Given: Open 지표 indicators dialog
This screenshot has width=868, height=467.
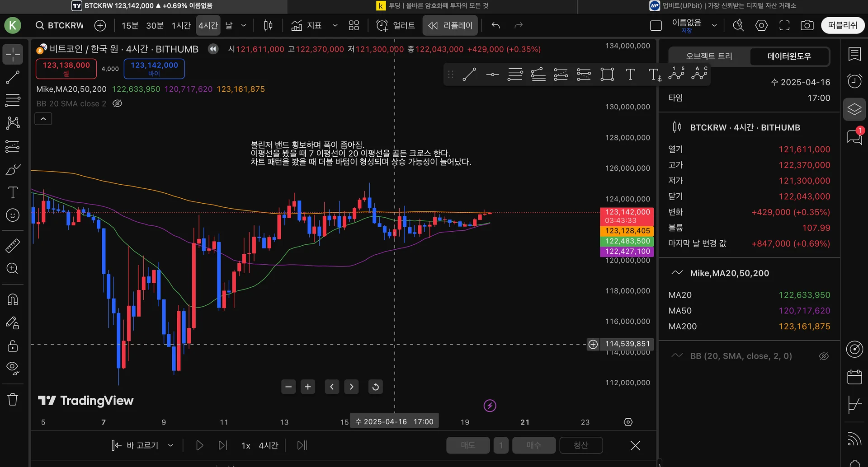Looking at the screenshot, I should point(306,25).
